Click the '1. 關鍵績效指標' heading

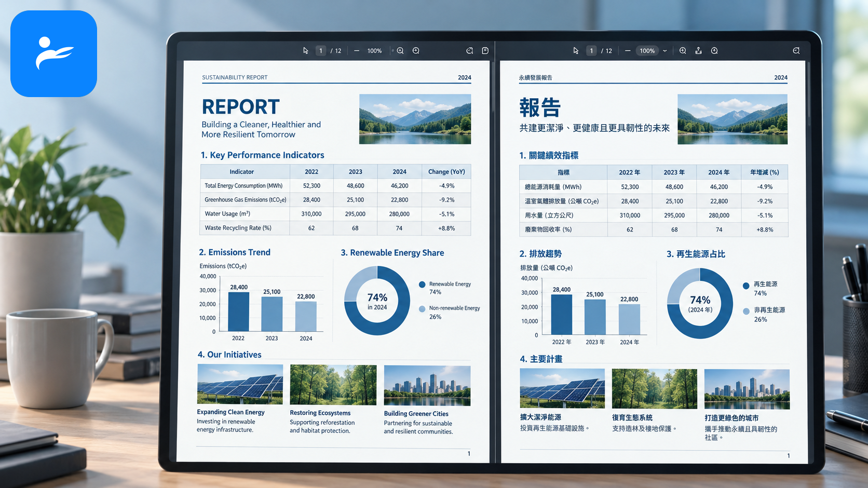(x=549, y=155)
